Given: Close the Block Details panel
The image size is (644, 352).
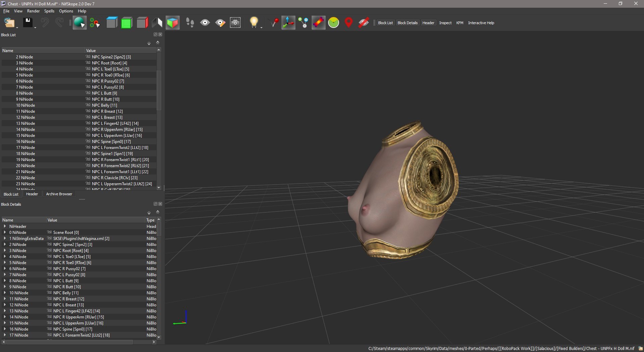Looking at the screenshot, I should coord(160,204).
